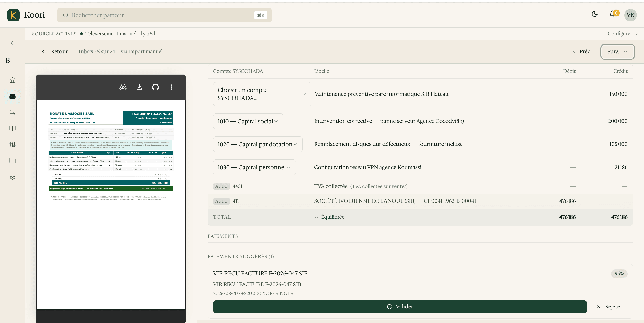This screenshot has width=644, height=323.
Task: Open settings gear in the sidebar
Action: point(13,177)
